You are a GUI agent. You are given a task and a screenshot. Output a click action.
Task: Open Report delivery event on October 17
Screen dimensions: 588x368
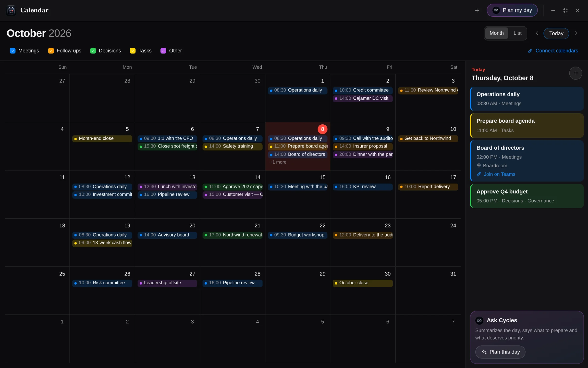coord(428,187)
